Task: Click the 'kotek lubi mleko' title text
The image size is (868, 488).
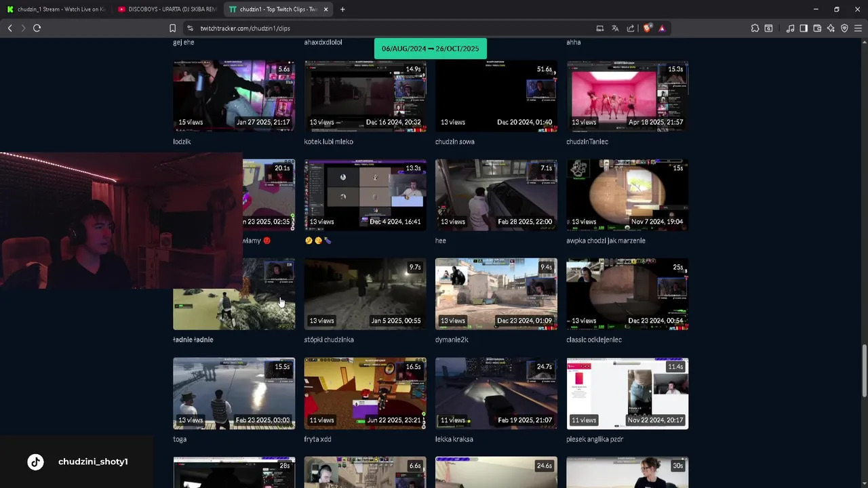Action: 328,142
